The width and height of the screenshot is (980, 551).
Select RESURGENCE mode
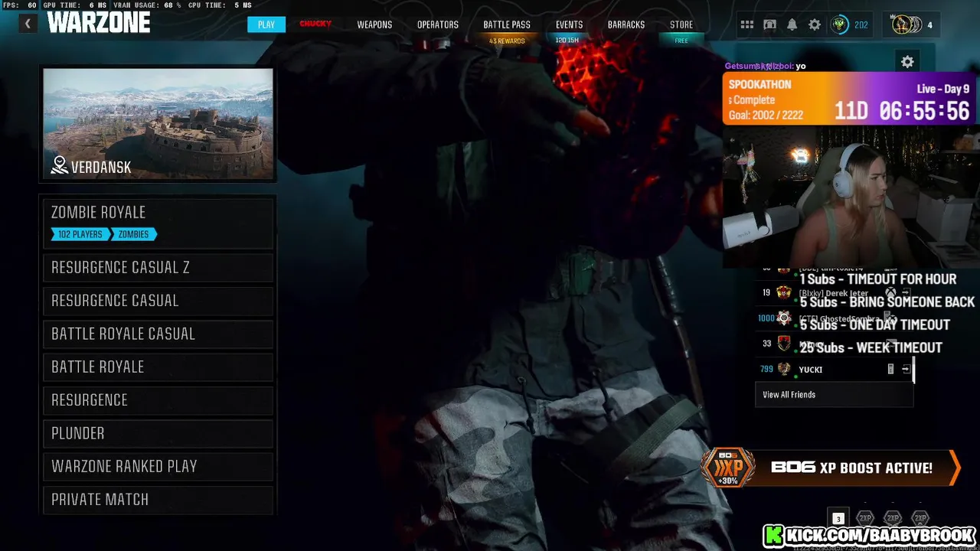[158, 400]
